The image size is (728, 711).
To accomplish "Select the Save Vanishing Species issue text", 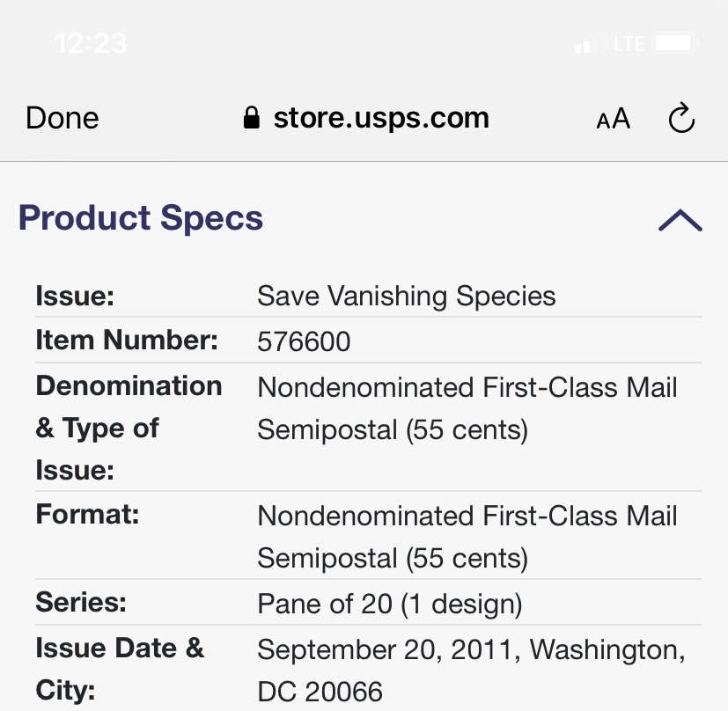I will pyautogui.click(x=406, y=296).
